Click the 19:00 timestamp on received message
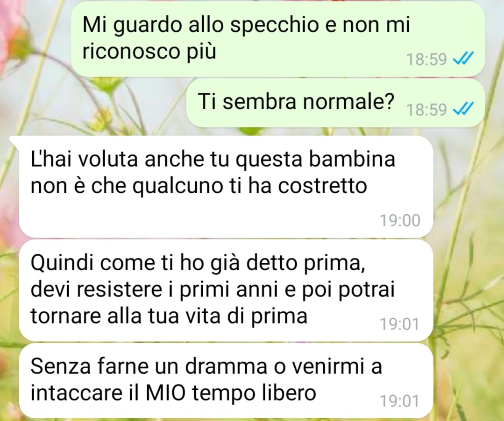The image size is (504, 421). pyautogui.click(x=400, y=221)
